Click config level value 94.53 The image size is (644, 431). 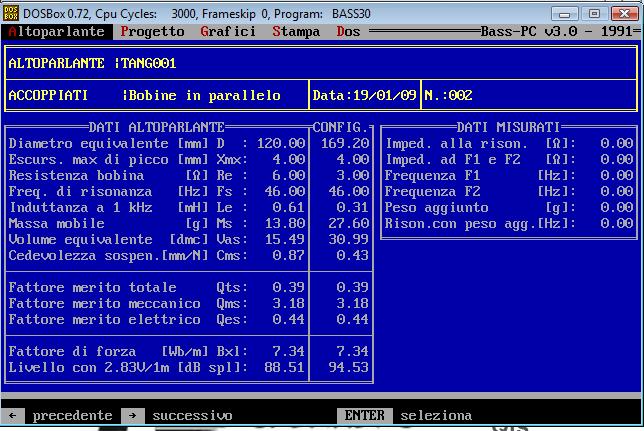(349, 367)
